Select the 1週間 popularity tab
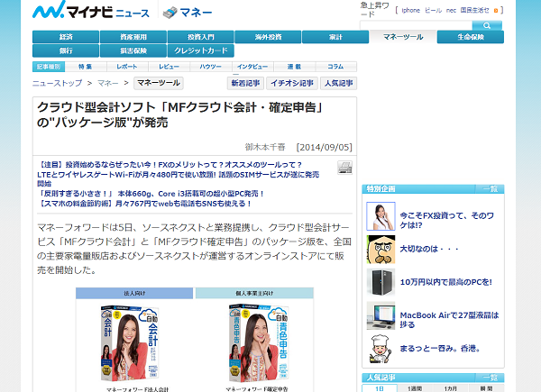The height and width of the screenshot is (392, 541). point(415,388)
